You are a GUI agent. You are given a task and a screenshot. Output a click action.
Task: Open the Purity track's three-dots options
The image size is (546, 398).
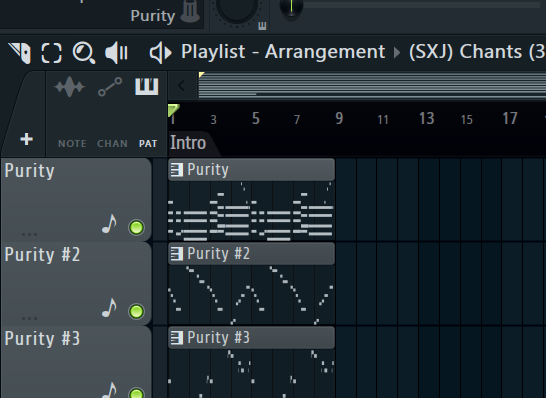29,234
